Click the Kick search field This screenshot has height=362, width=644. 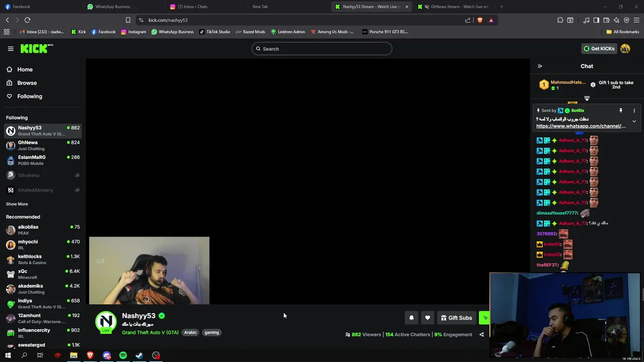click(322, 49)
